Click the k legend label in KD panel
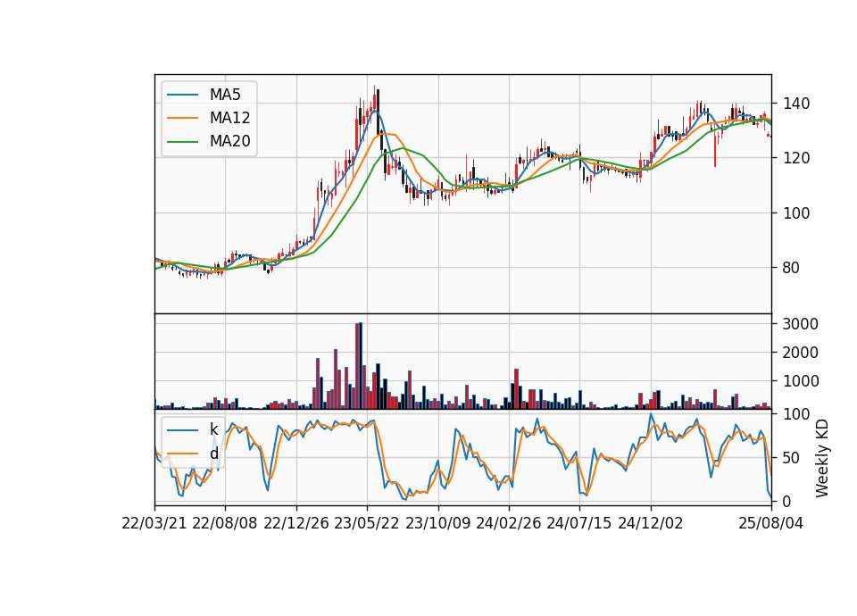 pos(213,429)
